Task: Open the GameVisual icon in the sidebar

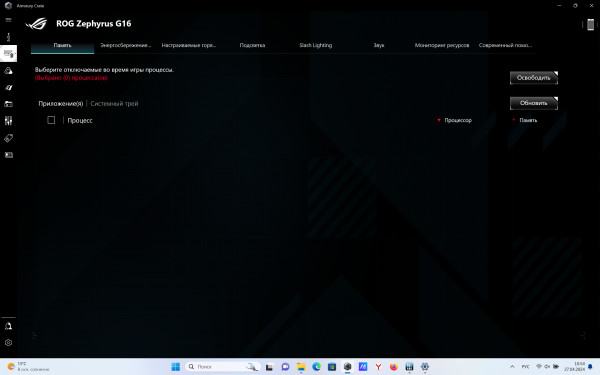Action: [8, 88]
